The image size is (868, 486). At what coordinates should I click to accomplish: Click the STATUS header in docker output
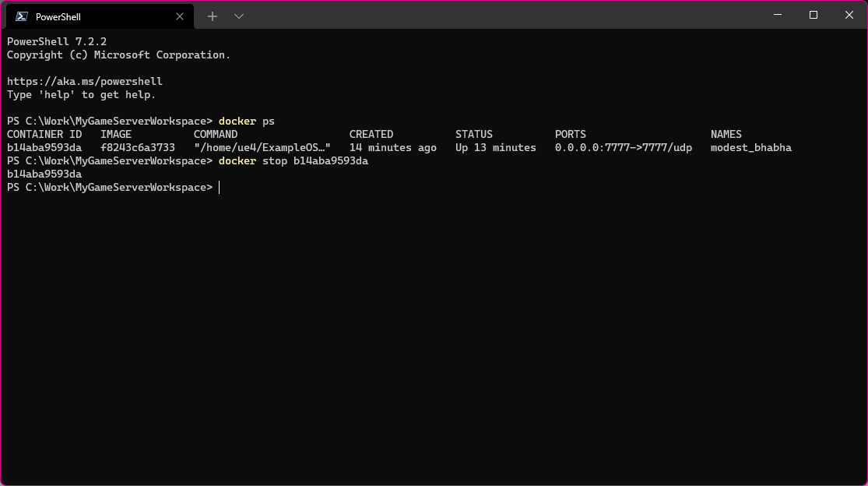473,134
